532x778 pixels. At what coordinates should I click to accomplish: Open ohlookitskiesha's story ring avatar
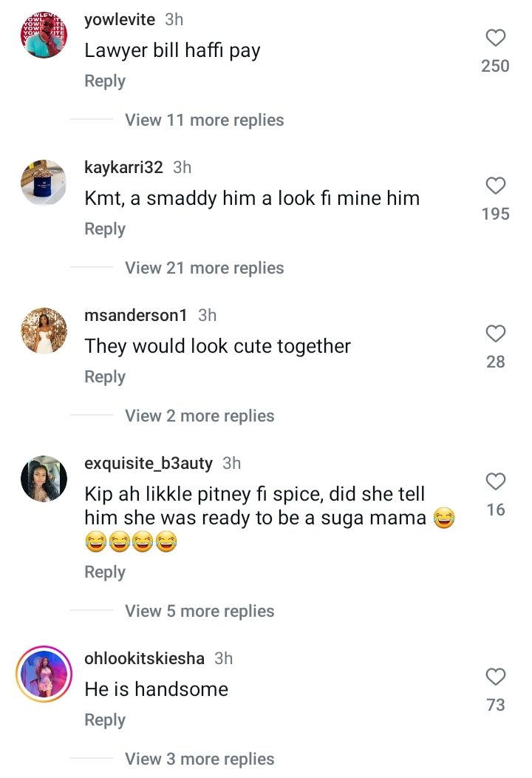point(44,674)
